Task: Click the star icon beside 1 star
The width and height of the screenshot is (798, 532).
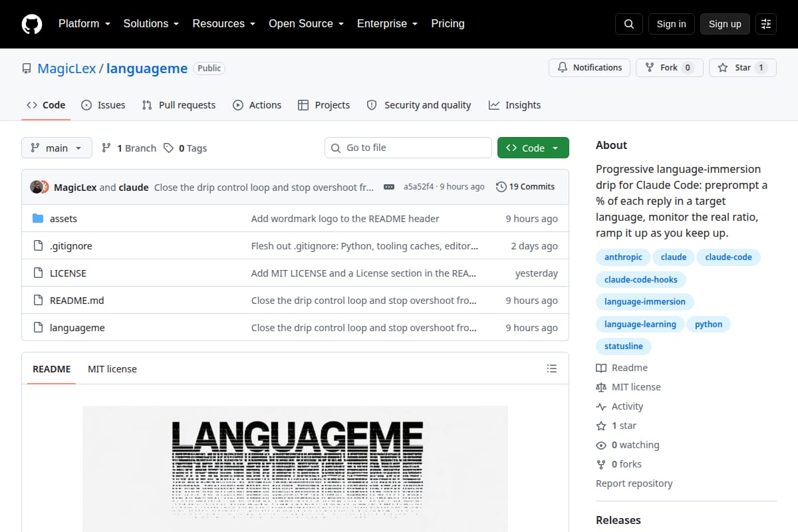Action: click(x=601, y=426)
